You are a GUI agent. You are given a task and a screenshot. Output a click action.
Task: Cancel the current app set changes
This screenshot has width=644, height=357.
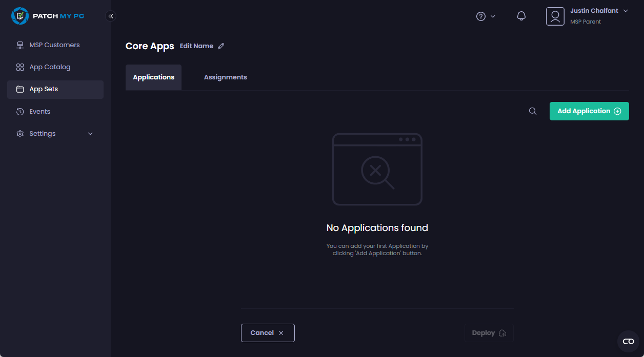(x=268, y=332)
